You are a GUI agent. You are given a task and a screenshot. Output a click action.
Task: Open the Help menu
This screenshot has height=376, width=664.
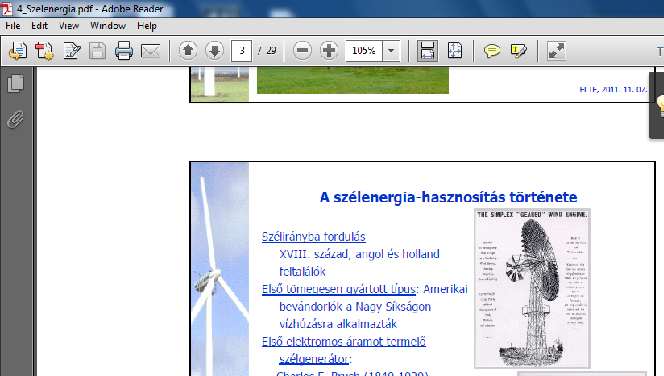coord(147,26)
